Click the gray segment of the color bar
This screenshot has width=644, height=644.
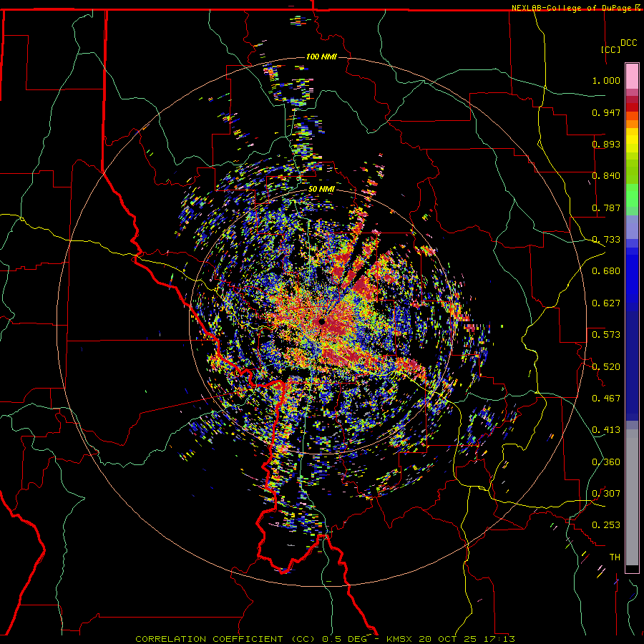click(x=632, y=497)
